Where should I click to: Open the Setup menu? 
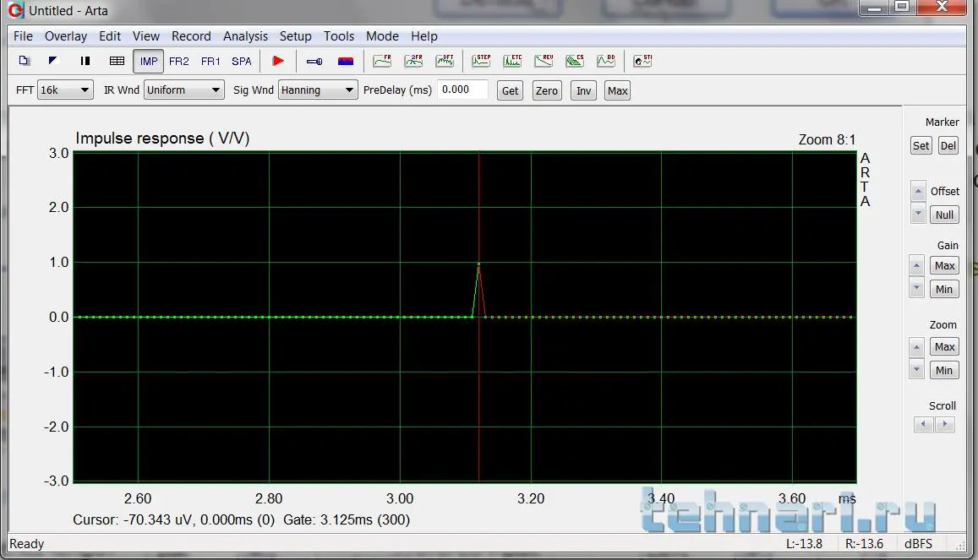tap(295, 36)
